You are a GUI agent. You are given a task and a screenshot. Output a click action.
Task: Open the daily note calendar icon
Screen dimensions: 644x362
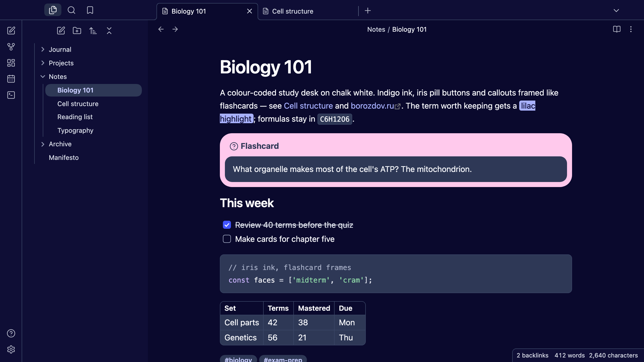11,79
